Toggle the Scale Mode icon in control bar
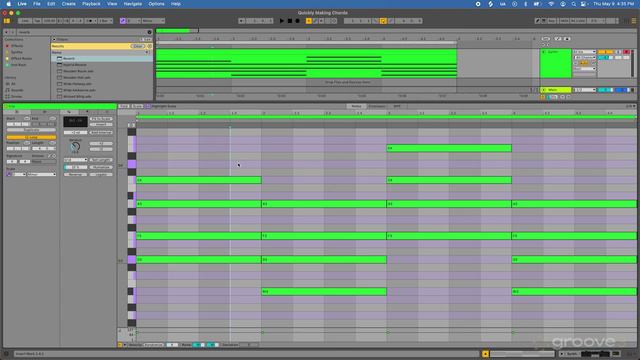640x360 pixels. (x=123, y=21)
